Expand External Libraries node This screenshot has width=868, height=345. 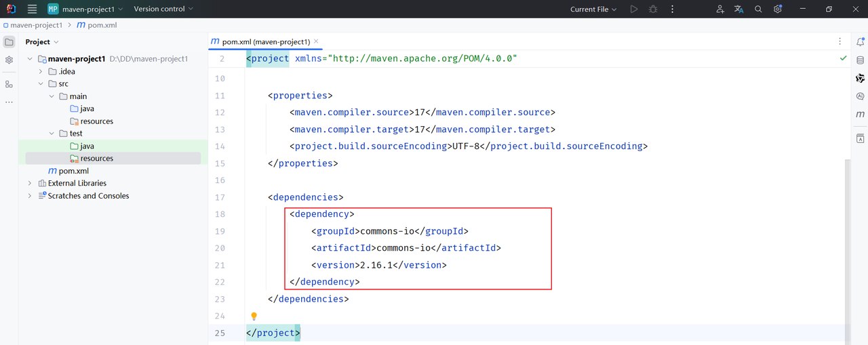(30, 183)
